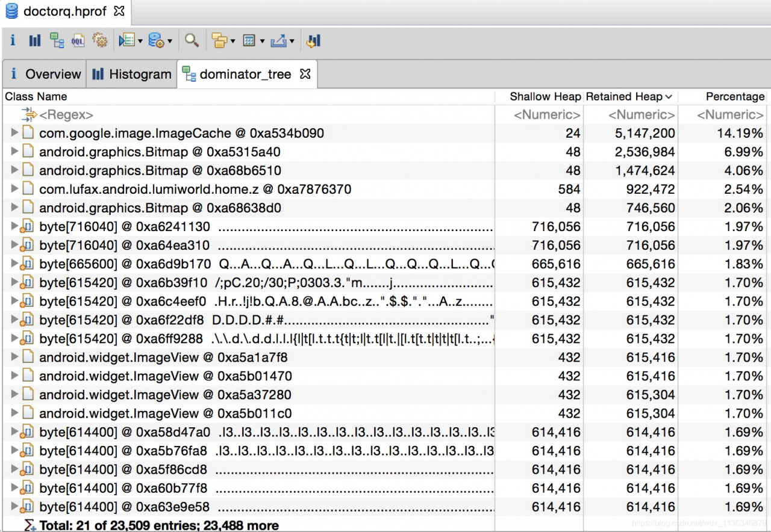
Task: Click the Histogram toolbar icon
Action: [35, 40]
